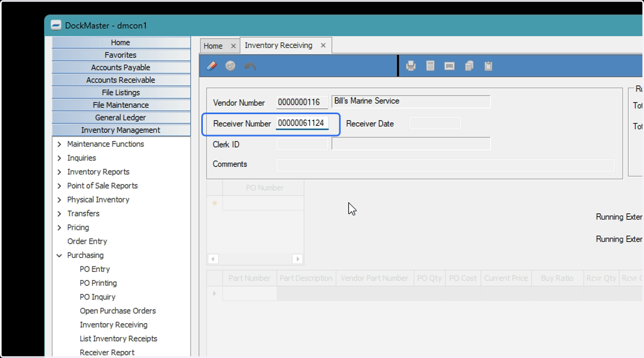Click the checkmark save icon in toolbar

[230, 66]
